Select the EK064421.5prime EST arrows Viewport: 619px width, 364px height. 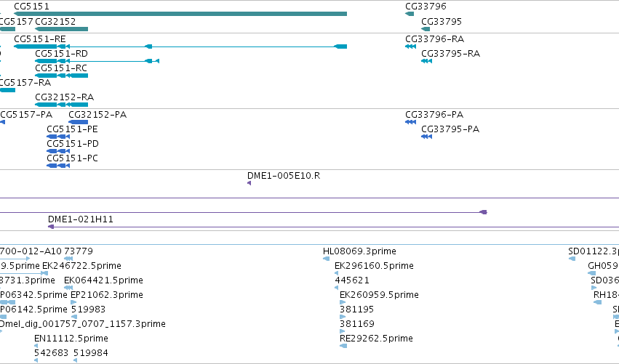pos(68,288)
